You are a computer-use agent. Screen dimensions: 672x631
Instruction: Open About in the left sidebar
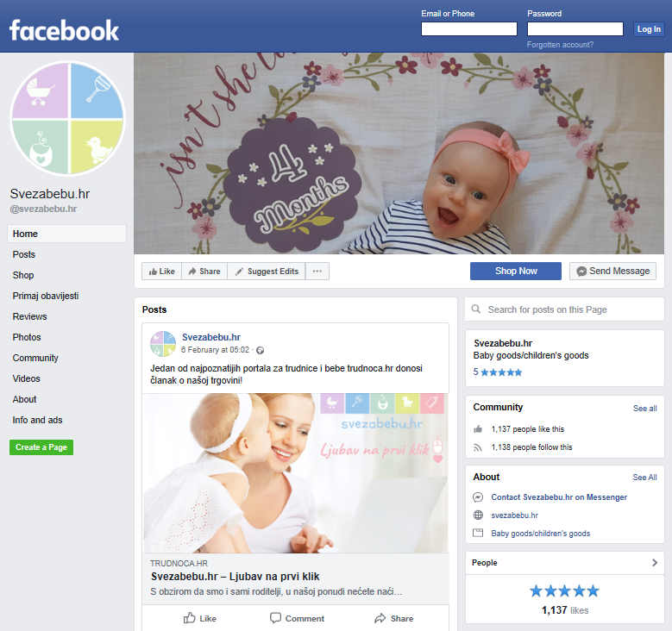(24, 399)
